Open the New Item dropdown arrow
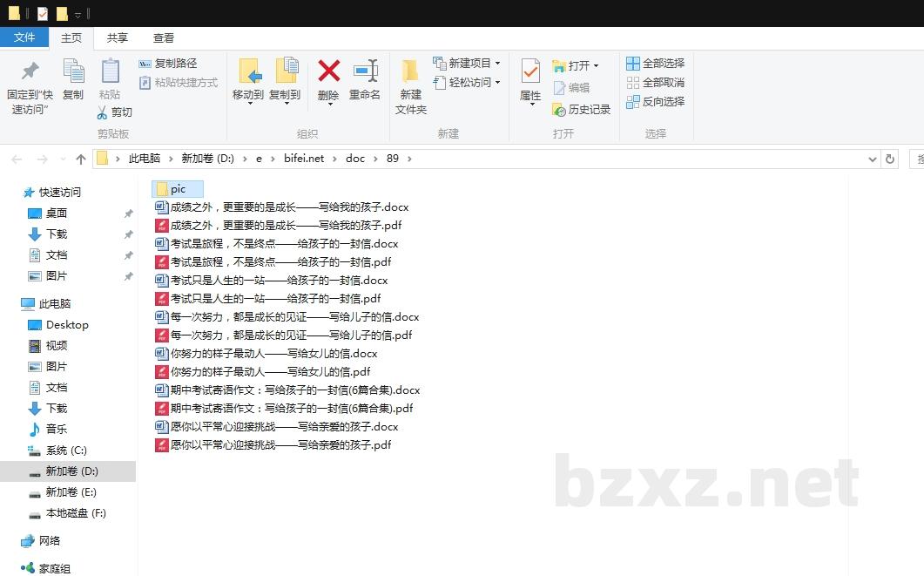924x576 pixels. [497, 64]
